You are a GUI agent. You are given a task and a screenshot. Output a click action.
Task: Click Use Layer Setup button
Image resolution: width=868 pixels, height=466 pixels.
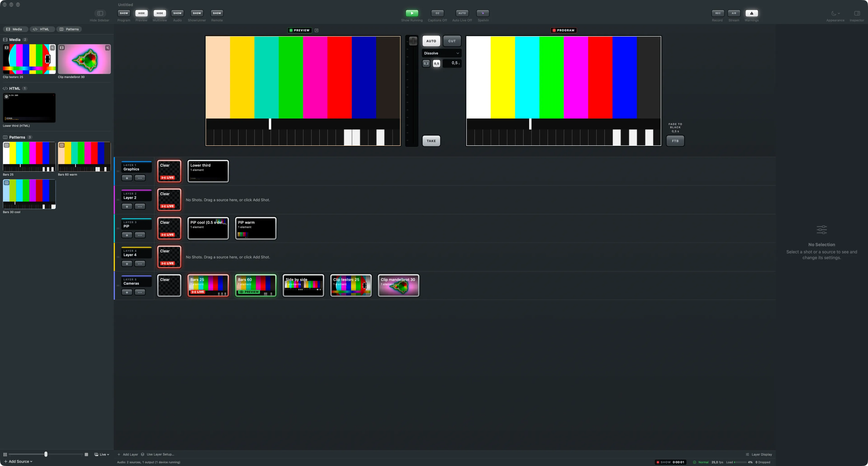tap(157, 454)
